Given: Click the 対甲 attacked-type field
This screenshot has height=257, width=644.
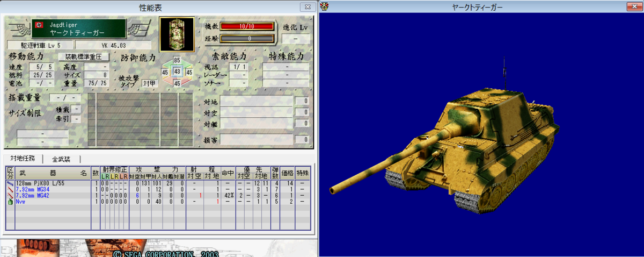Looking at the screenshot, I should tap(149, 84).
